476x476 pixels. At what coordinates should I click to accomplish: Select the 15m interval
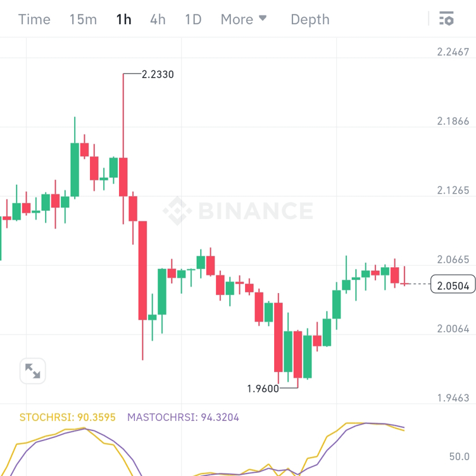pyautogui.click(x=83, y=19)
